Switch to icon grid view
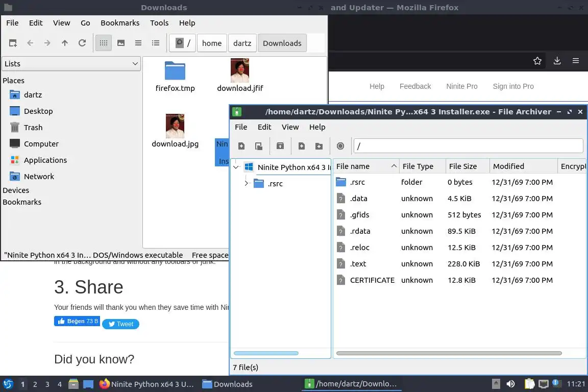The image size is (588, 392). click(x=104, y=43)
